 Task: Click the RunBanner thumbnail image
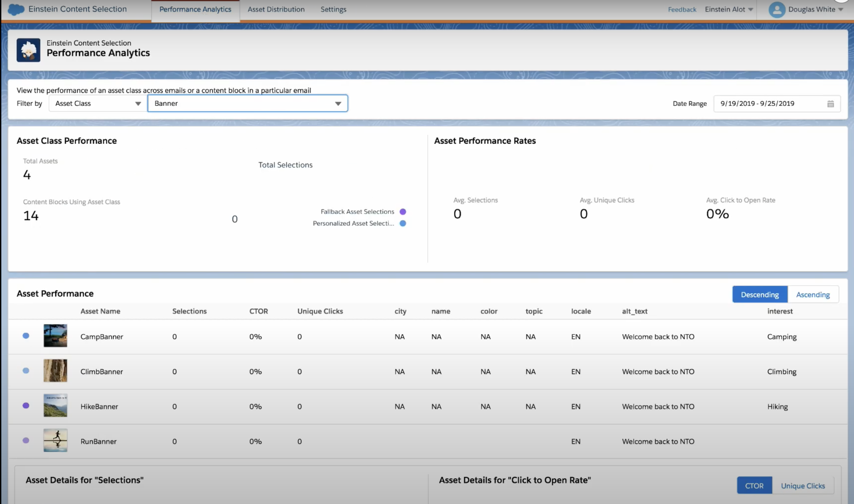coord(55,441)
